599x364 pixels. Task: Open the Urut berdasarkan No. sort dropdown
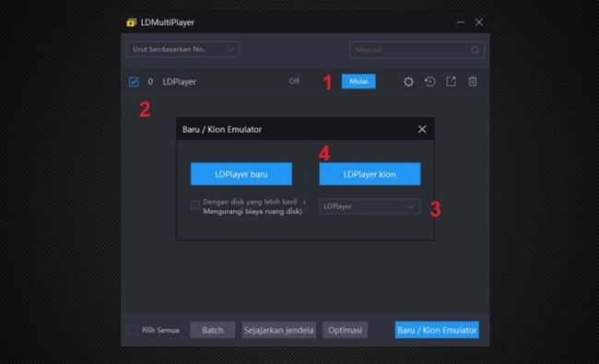click(183, 49)
